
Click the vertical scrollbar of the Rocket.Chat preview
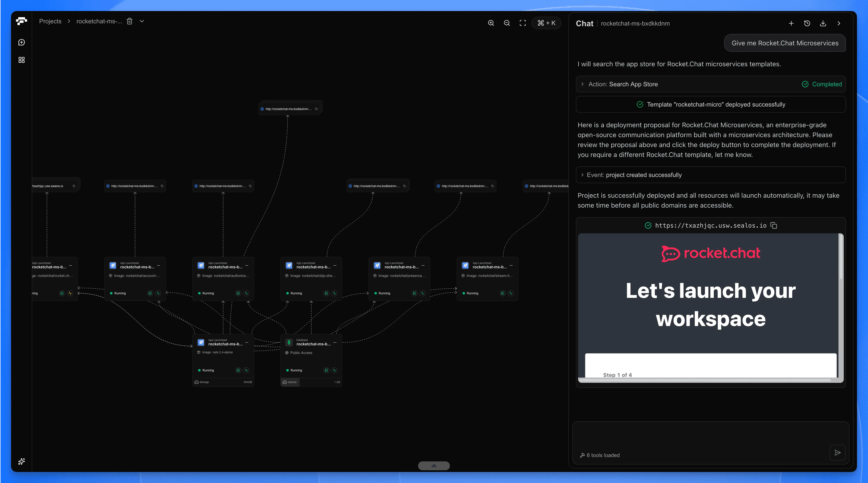pos(841,257)
